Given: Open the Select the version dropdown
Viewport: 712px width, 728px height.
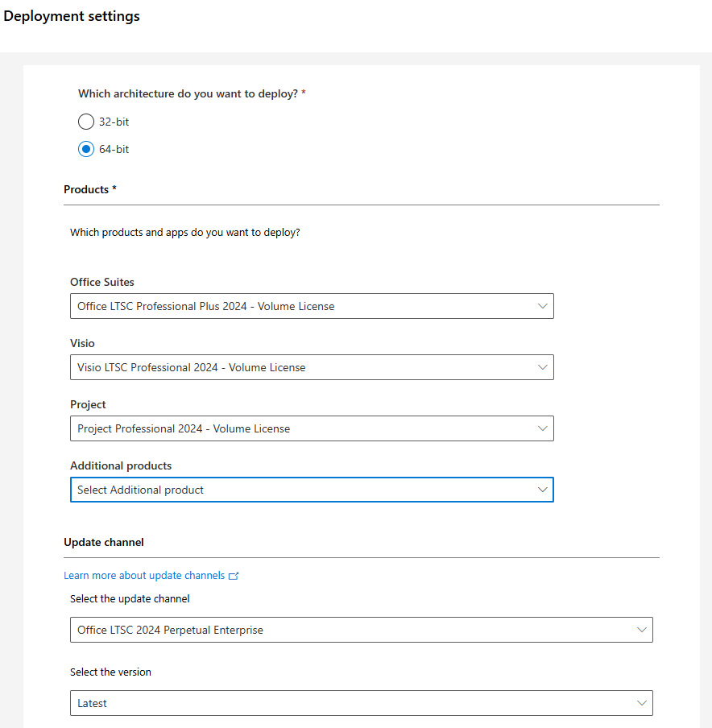Looking at the screenshot, I should click(362, 703).
